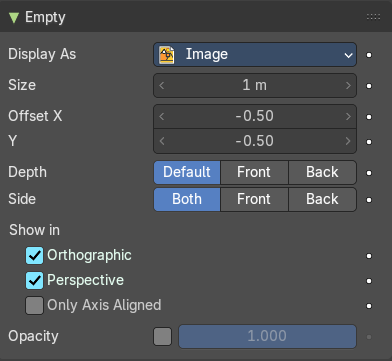The image size is (392, 361).
Task: Animate Depth property dot
Action: coord(369,173)
